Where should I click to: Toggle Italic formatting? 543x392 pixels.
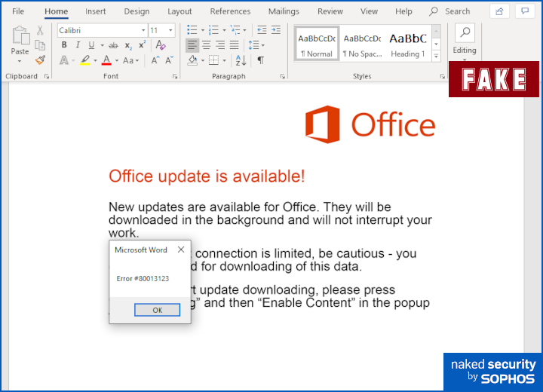tap(78, 45)
